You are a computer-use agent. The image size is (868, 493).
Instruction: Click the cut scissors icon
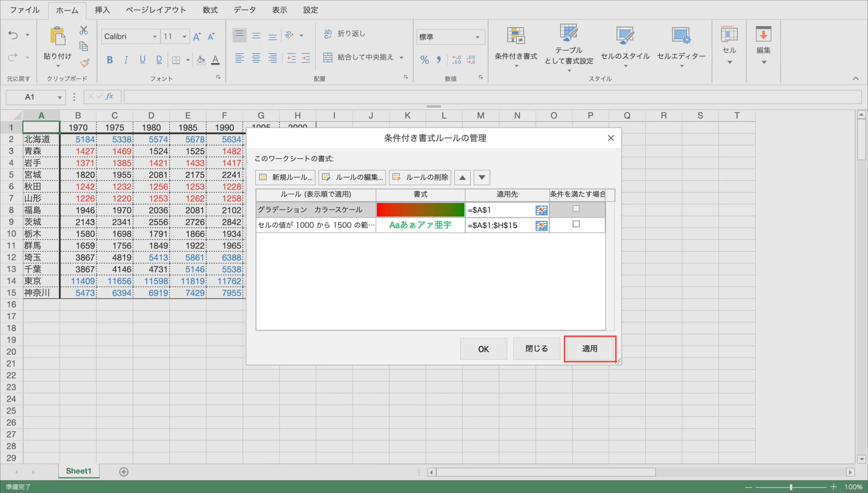(x=84, y=30)
